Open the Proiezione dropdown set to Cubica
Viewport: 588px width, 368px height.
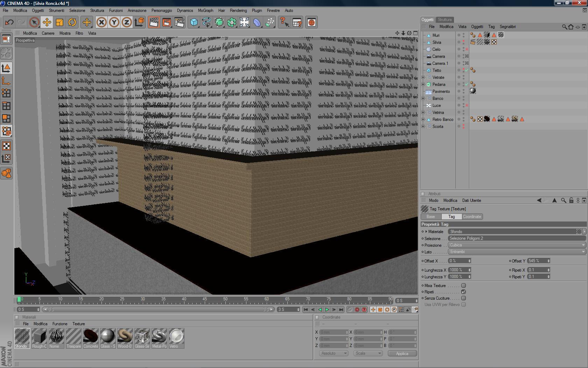[517, 245]
